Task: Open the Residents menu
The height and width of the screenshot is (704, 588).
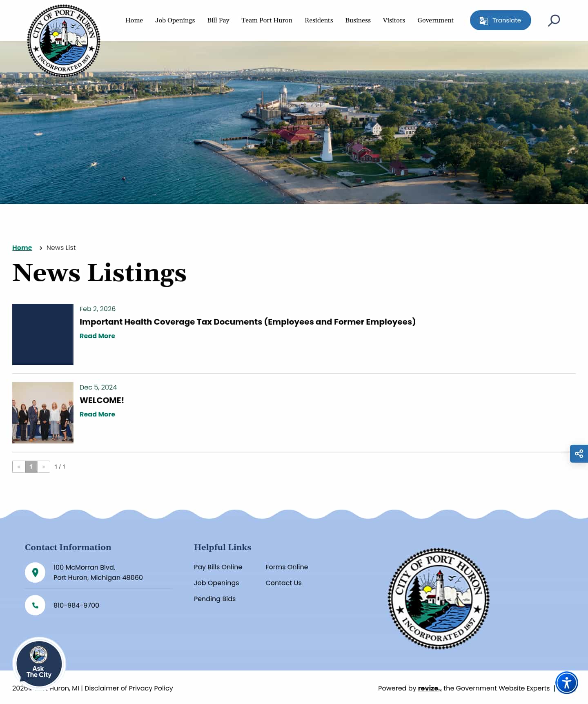Action: pyautogui.click(x=318, y=20)
